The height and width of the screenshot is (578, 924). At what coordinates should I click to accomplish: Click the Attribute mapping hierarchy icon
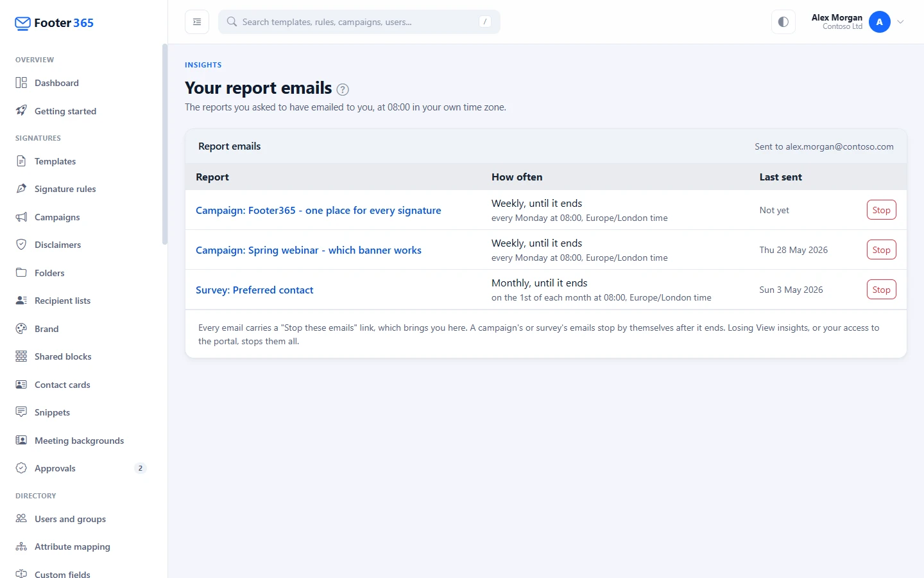coord(21,547)
